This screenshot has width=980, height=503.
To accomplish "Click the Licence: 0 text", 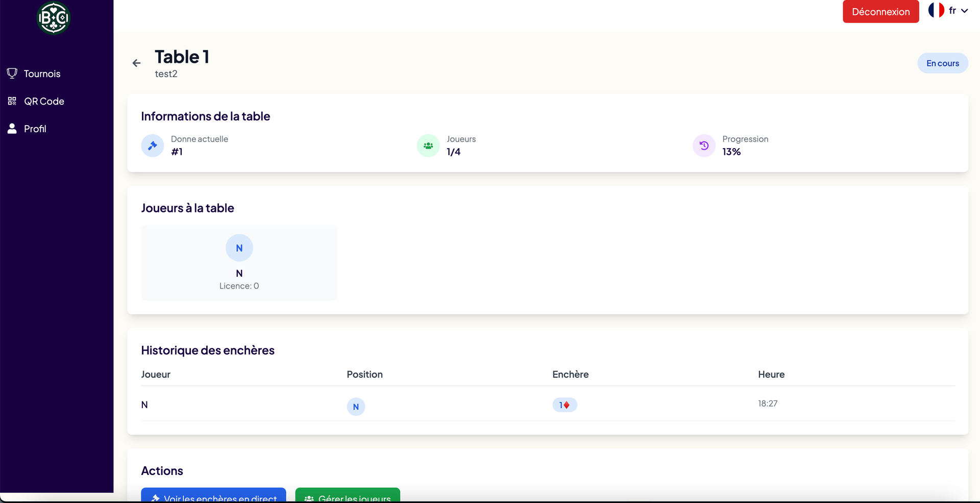I will point(239,286).
